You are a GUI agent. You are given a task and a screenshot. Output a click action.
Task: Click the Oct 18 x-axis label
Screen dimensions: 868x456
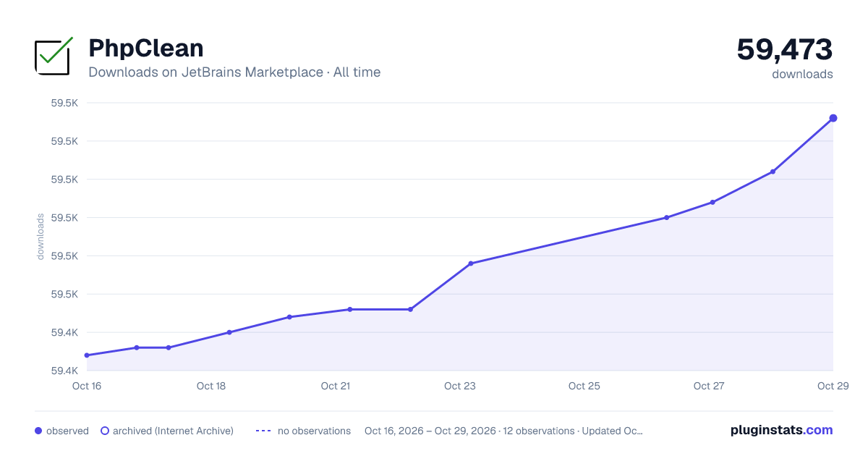click(x=211, y=386)
